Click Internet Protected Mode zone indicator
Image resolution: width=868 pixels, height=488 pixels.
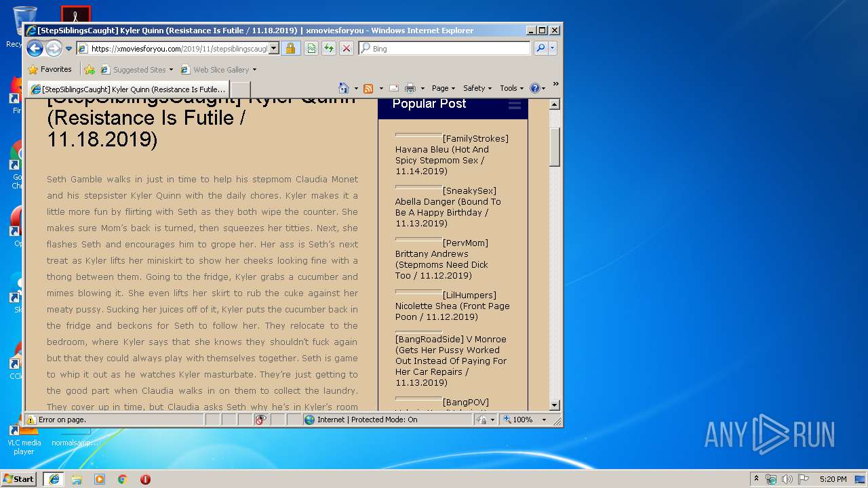(387, 420)
